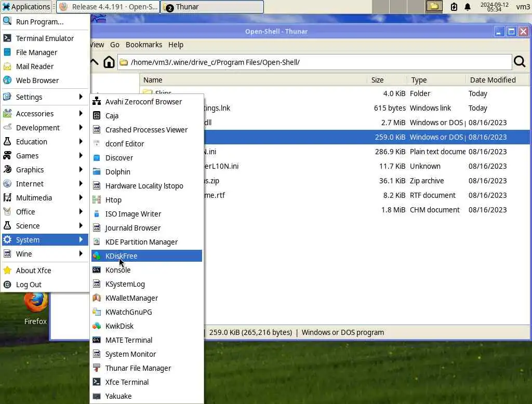The image size is (532, 404).
Task: Click the KDiskFree icon
Action: point(97,255)
